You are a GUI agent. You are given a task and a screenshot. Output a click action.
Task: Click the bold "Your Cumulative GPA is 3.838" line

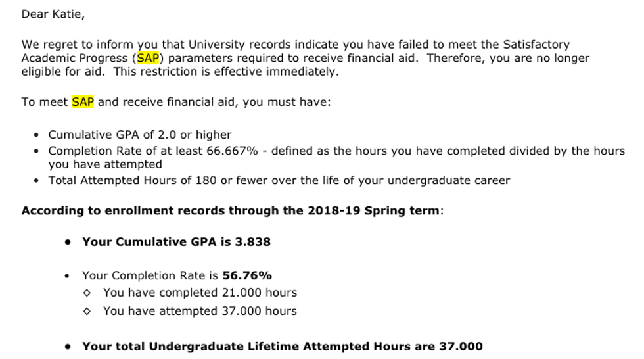[x=176, y=242]
